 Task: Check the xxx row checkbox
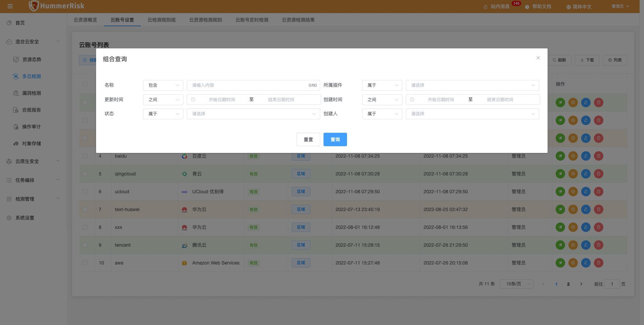pos(85,227)
